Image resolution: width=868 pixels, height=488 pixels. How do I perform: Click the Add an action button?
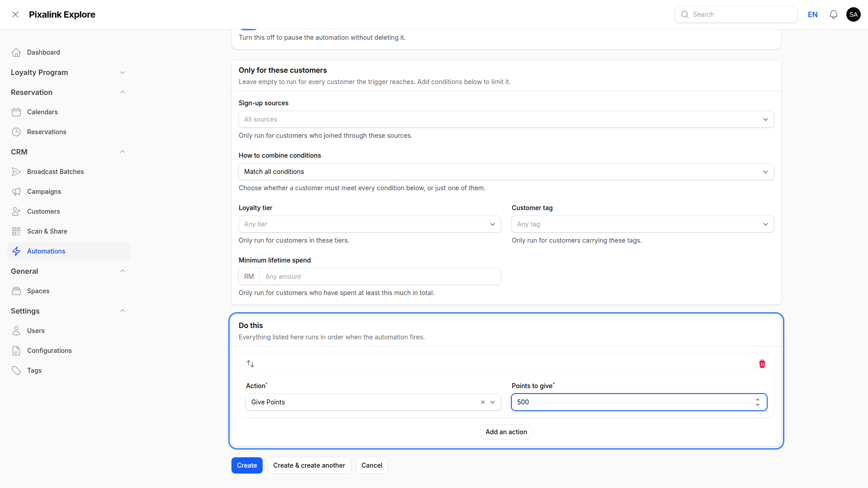click(506, 432)
